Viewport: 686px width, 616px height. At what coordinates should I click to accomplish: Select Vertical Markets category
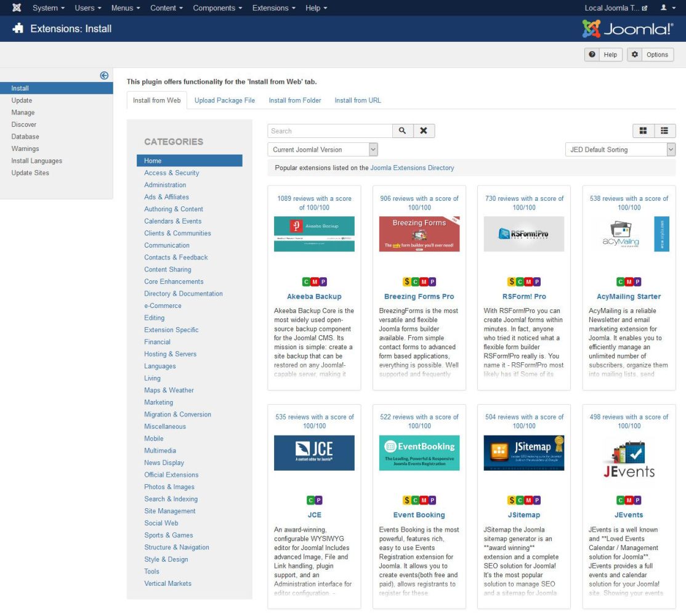point(167,583)
